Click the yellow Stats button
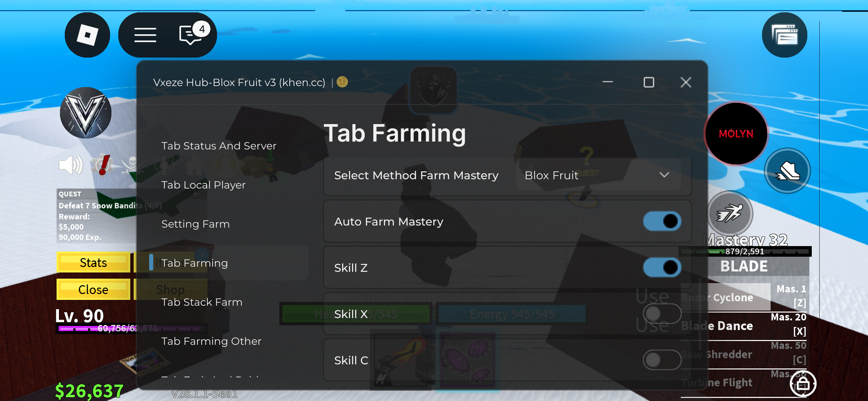 [93, 263]
